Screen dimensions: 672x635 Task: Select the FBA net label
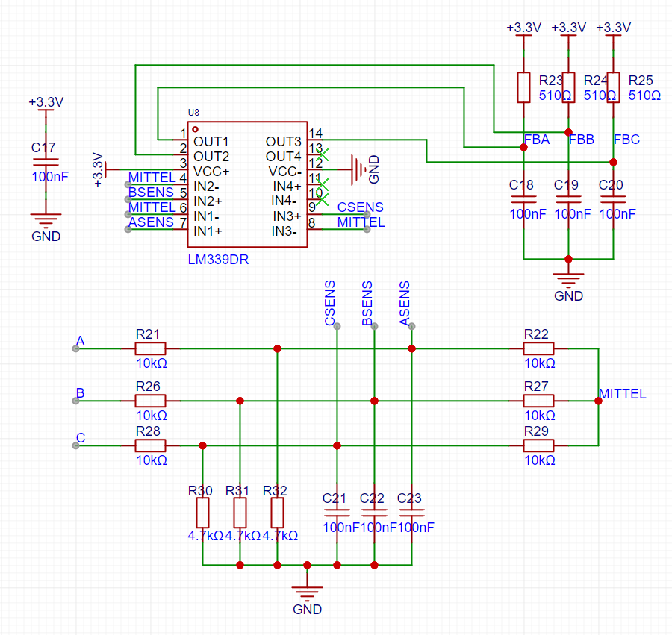[x=537, y=140]
